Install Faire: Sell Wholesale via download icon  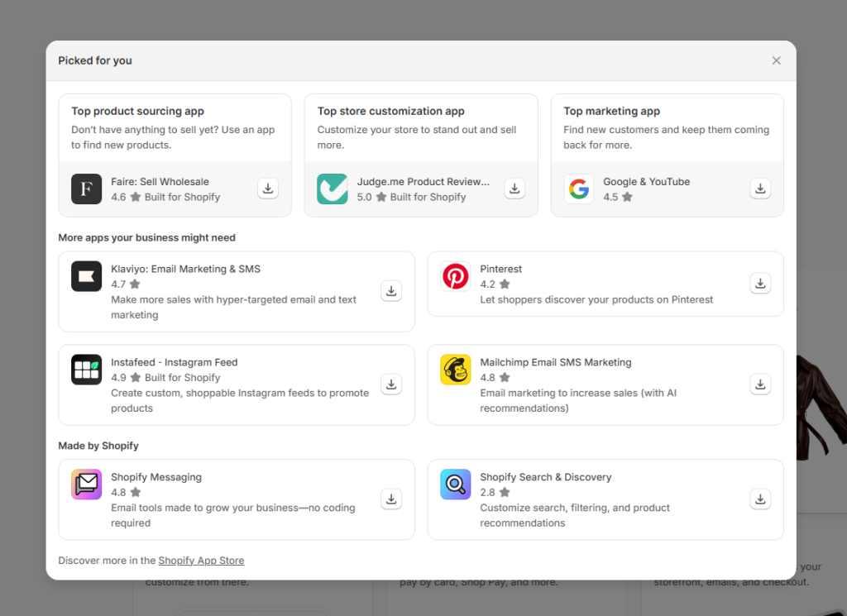tap(268, 189)
